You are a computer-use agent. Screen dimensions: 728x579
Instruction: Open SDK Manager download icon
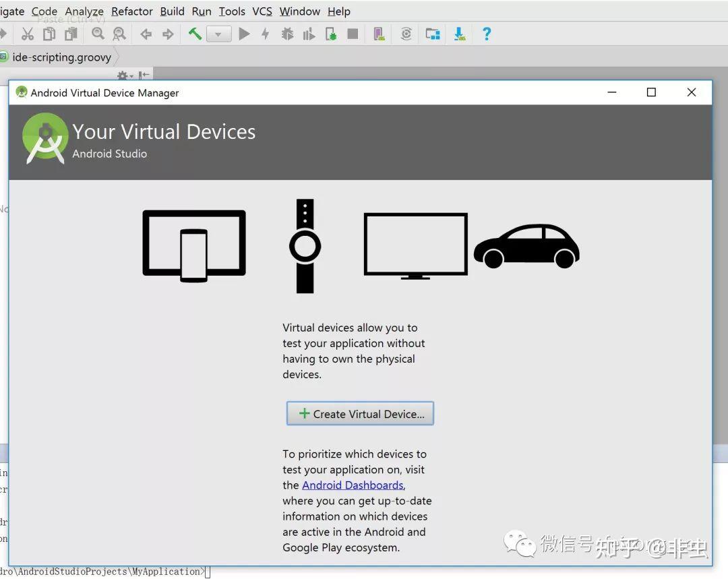tap(460, 34)
